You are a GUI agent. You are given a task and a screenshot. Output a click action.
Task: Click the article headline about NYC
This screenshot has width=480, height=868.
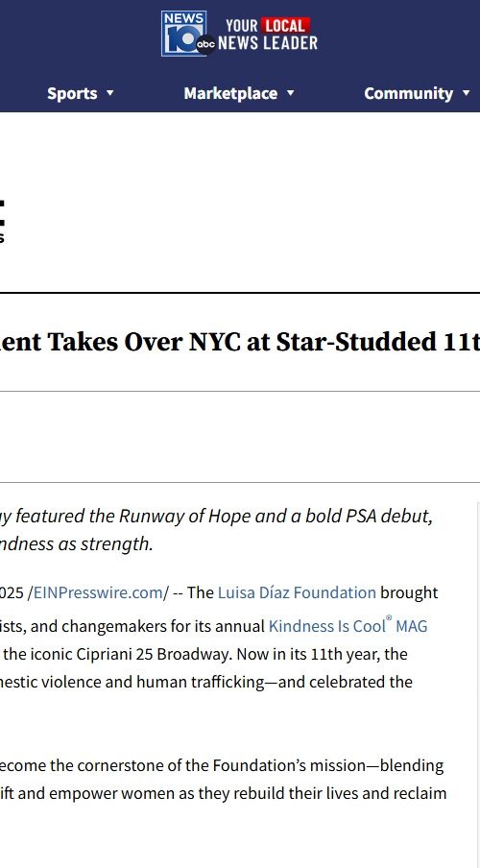pos(240,342)
